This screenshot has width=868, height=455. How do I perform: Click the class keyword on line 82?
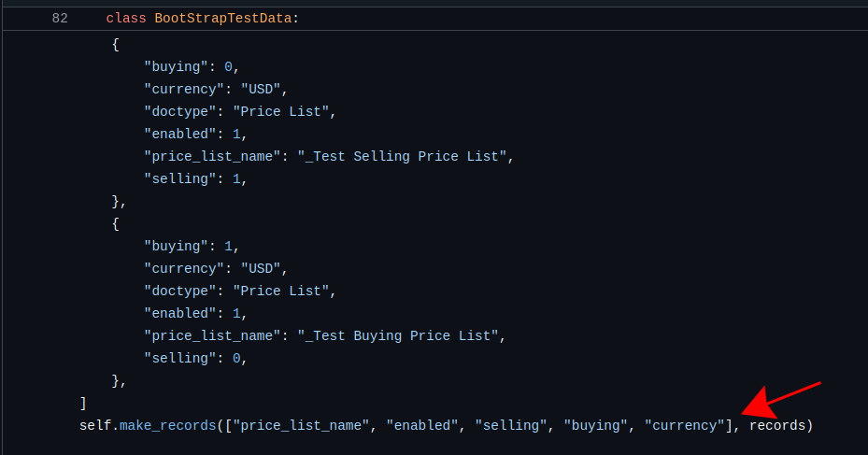(126, 18)
